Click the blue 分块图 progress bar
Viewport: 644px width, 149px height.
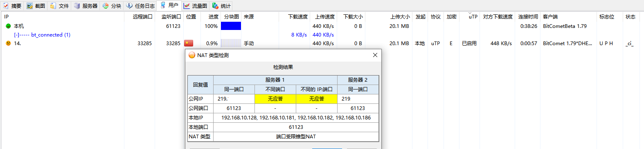coord(231,26)
